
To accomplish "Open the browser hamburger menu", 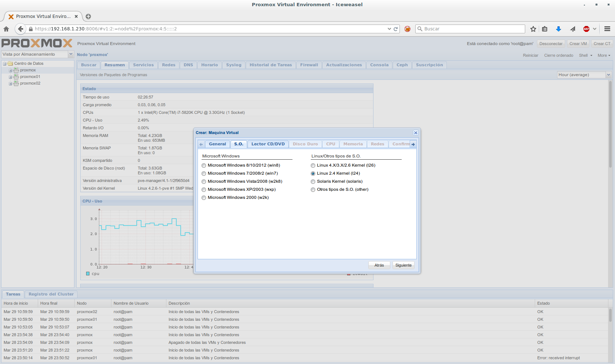I will point(607,29).
